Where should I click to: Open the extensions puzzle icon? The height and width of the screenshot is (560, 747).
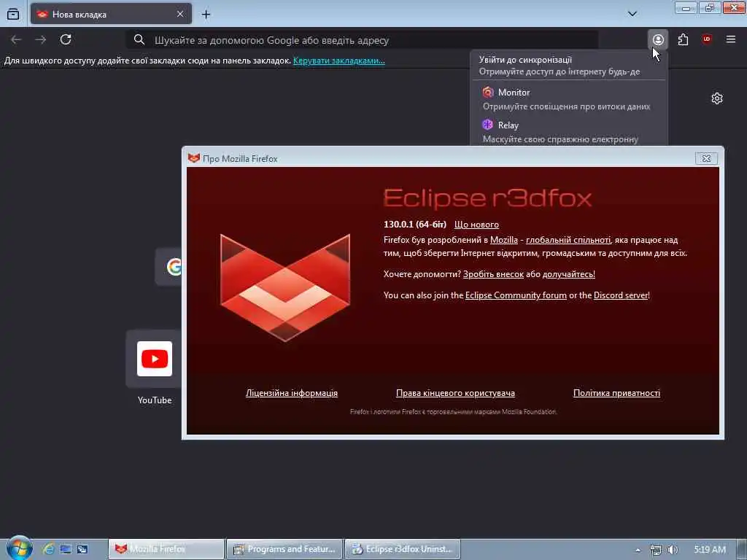pyautogui.click(x=683, y=39)
